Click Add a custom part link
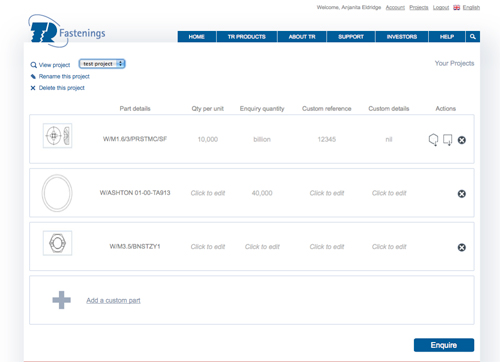The image size is (500, 364). [113, 300]
